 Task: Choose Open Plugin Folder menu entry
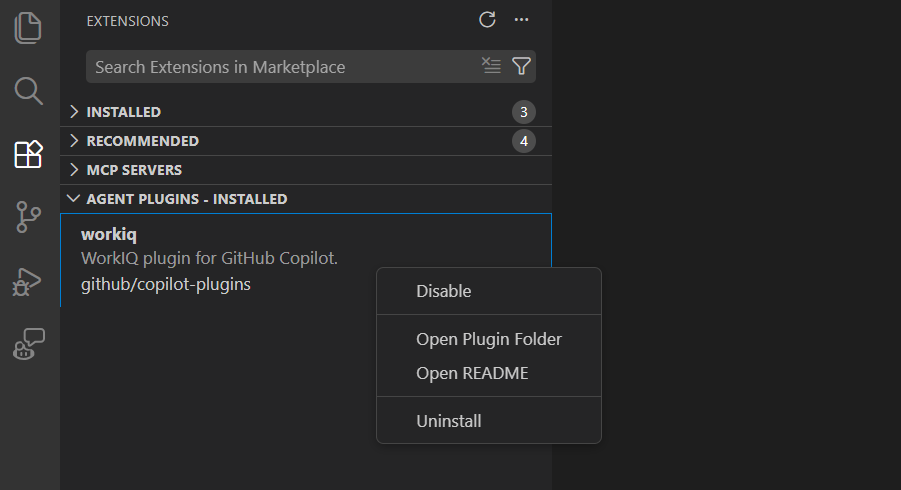(x=488, y=339)
